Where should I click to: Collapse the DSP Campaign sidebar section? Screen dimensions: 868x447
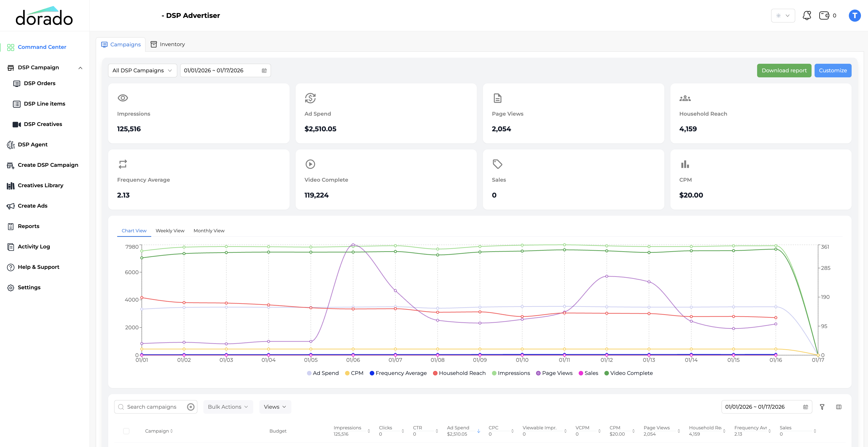[x=80, y=68]
